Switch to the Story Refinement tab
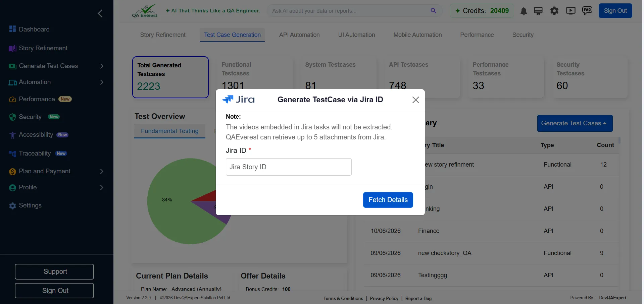The width and height of the screenshot is (644, 304). pyautogui.click(x=163, y=35)
